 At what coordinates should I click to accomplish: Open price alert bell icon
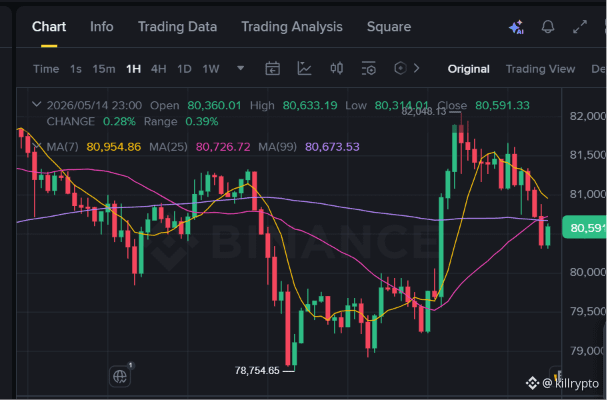(548, 27)
